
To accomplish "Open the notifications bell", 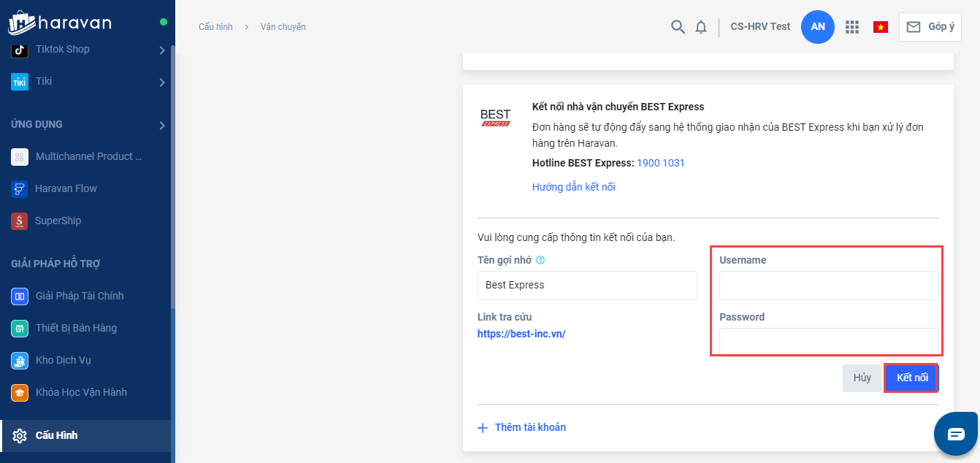I will 701,27.
